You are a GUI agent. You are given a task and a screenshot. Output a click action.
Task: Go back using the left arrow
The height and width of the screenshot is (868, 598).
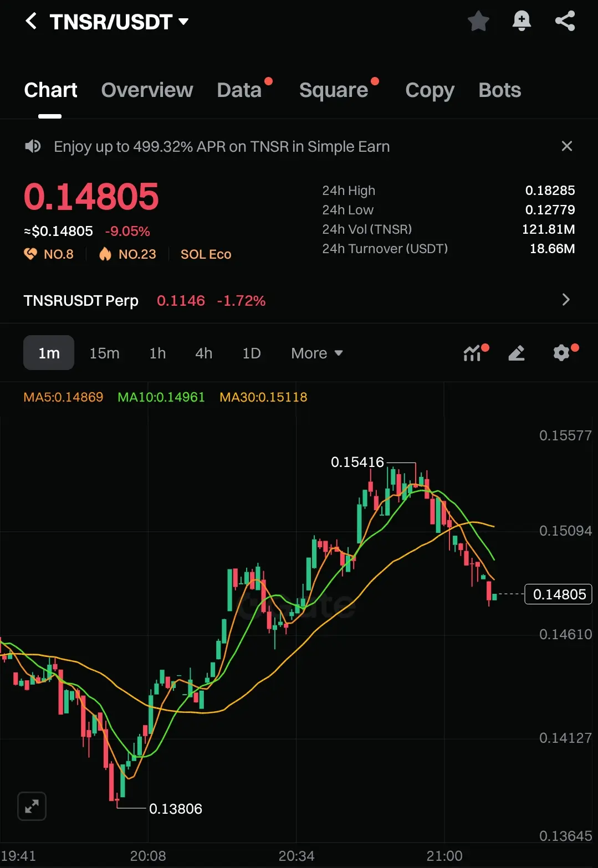click(31, 22)
